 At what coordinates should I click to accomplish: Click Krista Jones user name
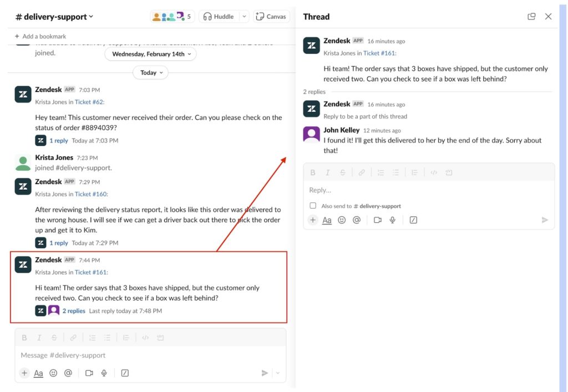(x=54, y=157)
